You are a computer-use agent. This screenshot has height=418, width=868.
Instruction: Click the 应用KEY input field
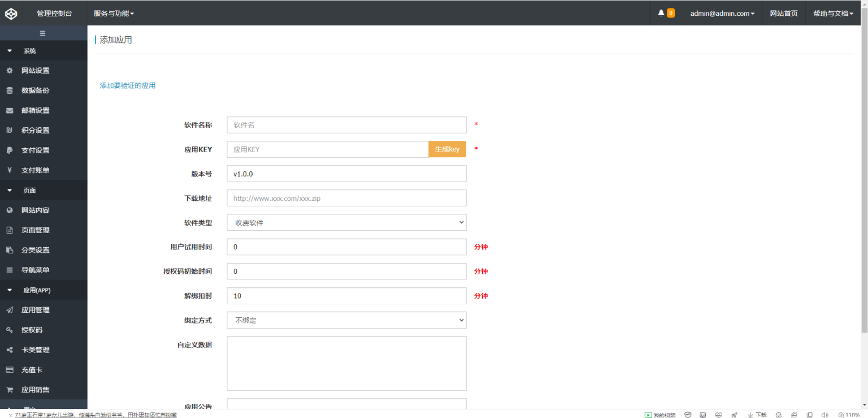coord(328,149)
